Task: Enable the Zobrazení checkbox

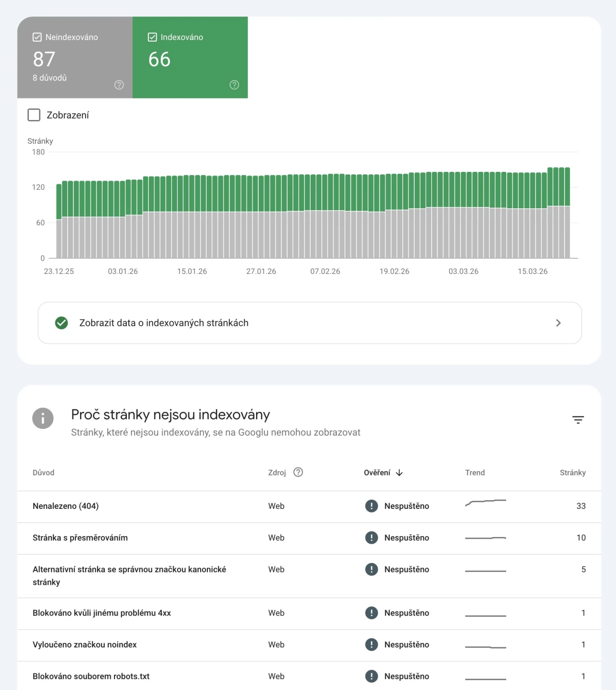Action: (33, 114)
